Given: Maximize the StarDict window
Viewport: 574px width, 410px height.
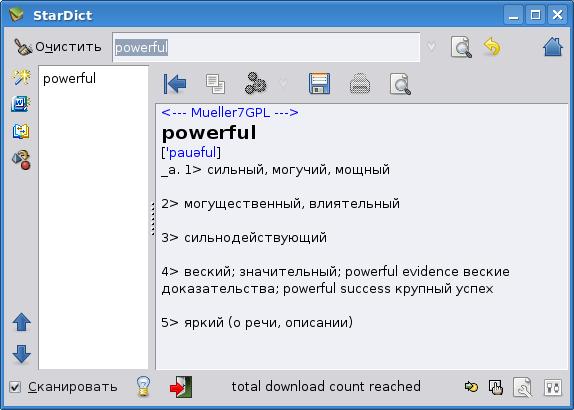Looking at the screenshot, I should 535,15.
